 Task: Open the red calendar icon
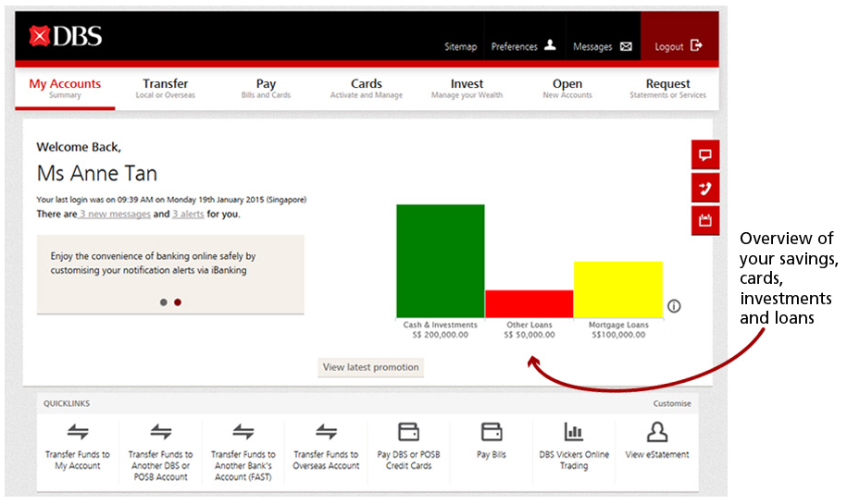pos(704,221)
